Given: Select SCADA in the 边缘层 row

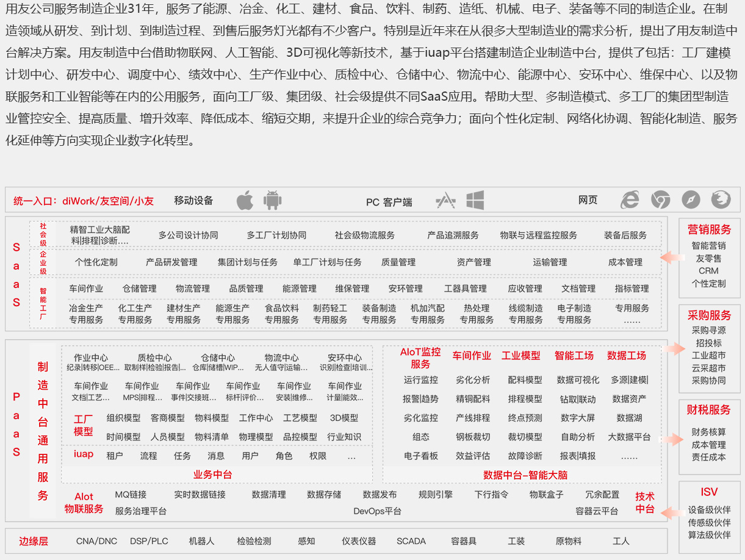Looking at the screenshot, I should [x=411, y=541].
